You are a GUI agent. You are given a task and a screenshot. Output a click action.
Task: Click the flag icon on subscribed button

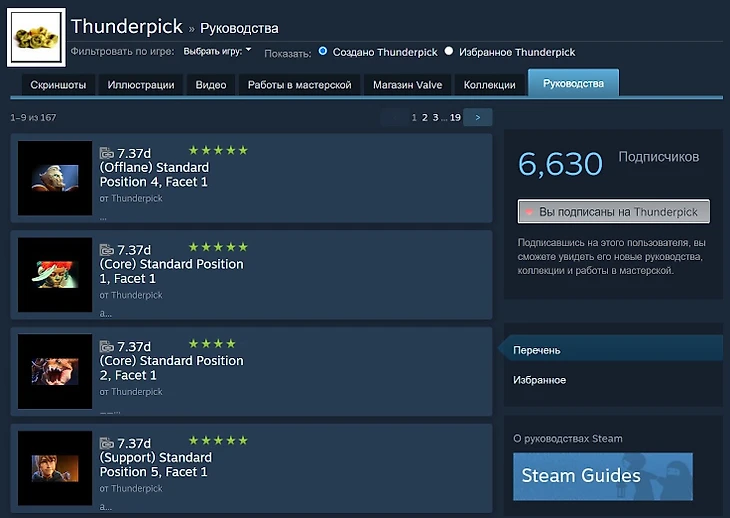coord(528,212)
